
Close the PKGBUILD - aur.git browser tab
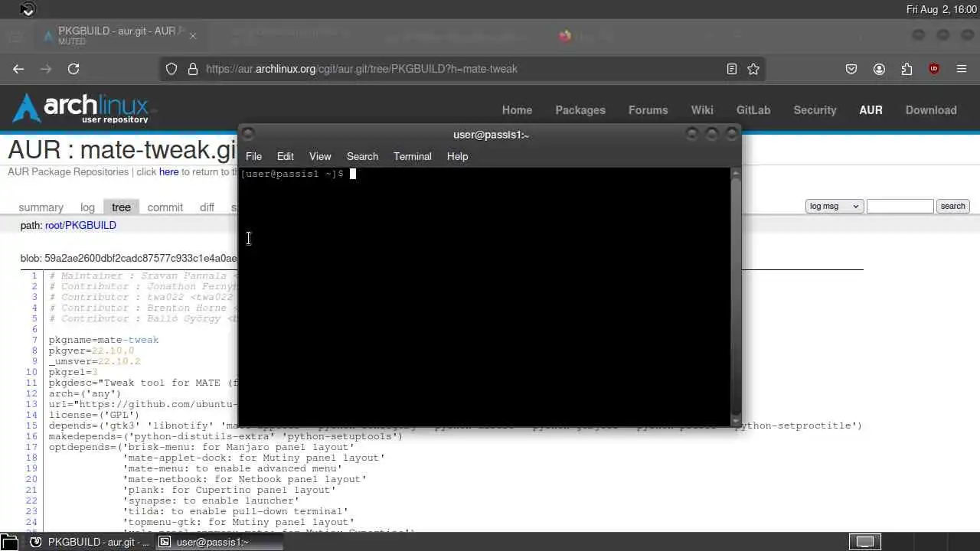tap(193, 35)
